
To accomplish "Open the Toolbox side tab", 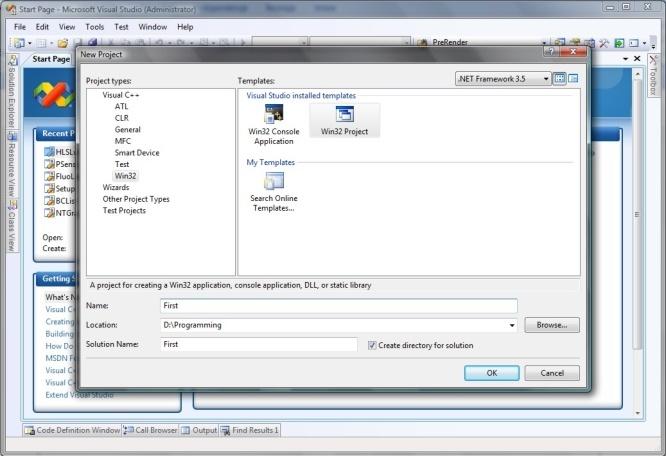I will (x=653, y=76).
